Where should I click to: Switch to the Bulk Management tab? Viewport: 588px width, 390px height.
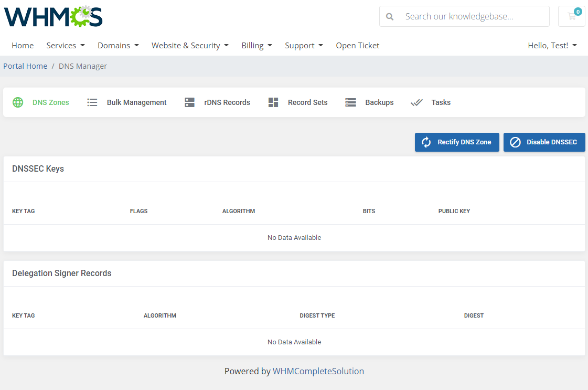pyautogui.click(x=127, y=102)
